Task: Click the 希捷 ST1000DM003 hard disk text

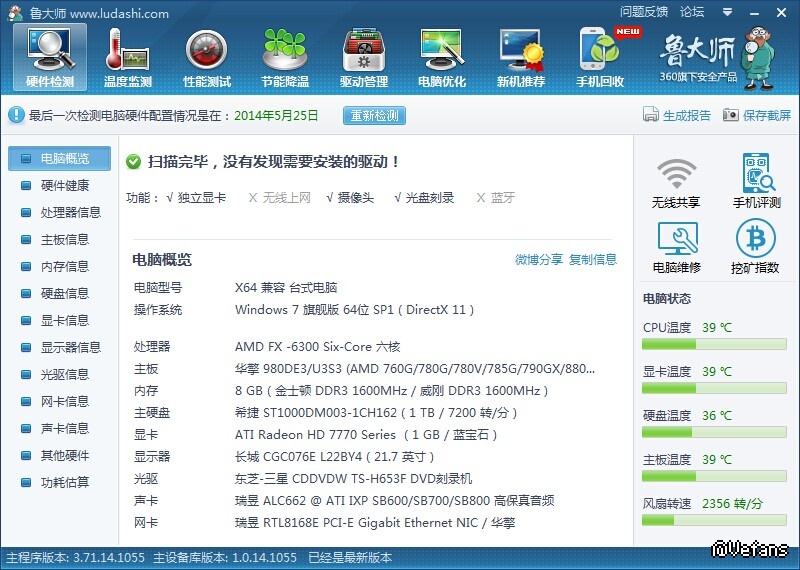Action: pos(376,413)
